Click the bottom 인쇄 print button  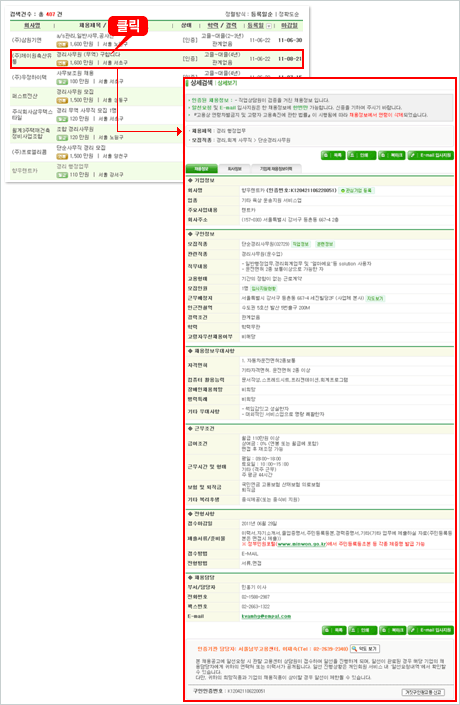point(362,630)
